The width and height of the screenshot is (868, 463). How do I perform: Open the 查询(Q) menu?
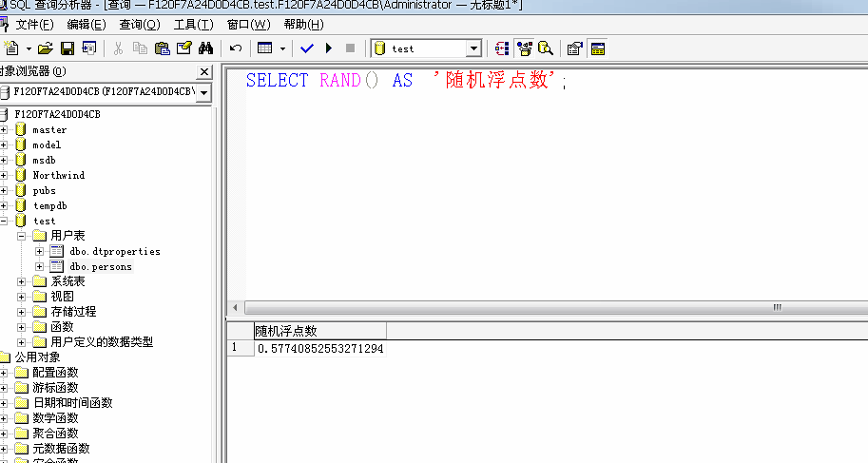[x=140, y=25]
